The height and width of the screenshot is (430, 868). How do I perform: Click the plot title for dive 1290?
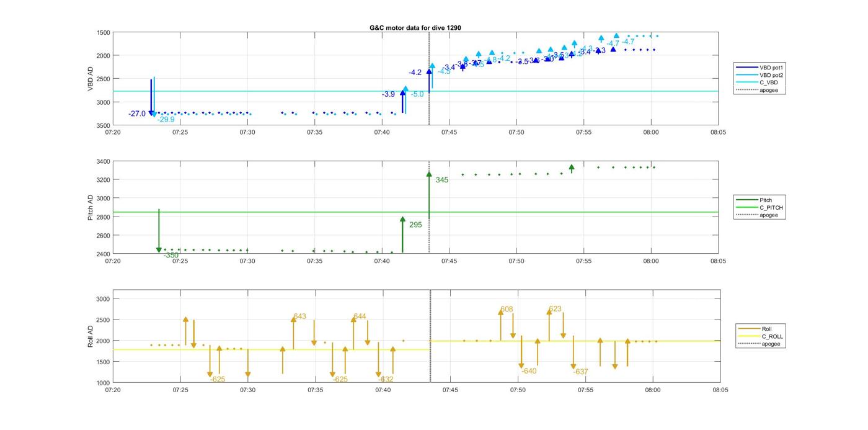coord(415,28)
